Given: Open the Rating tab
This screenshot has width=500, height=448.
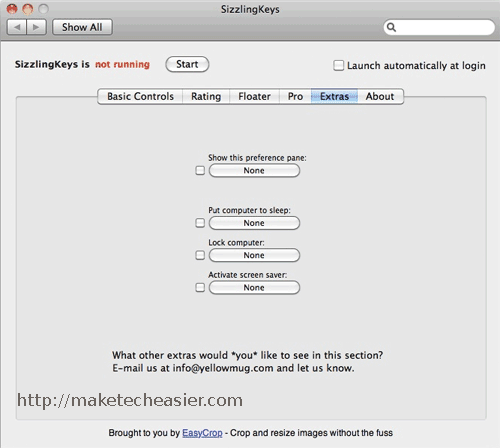Looking at the screenshot, I should point(206,96).
